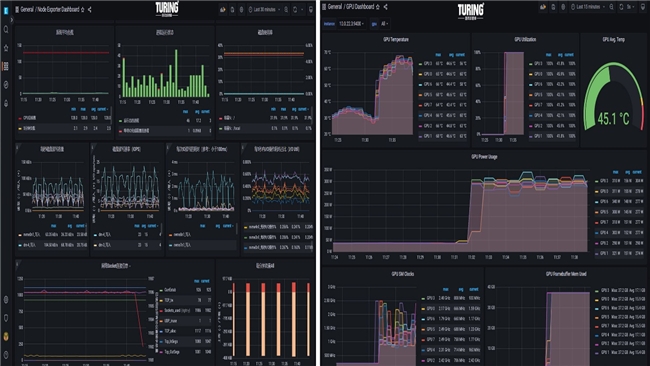Open GPU Dashboard settings gear
This screenshot has width=650, height=366.
[x=563, y=7]
